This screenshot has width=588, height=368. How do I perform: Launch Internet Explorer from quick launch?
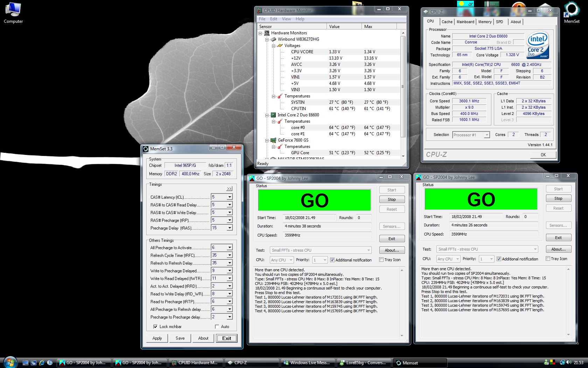(x=42, y=363)
